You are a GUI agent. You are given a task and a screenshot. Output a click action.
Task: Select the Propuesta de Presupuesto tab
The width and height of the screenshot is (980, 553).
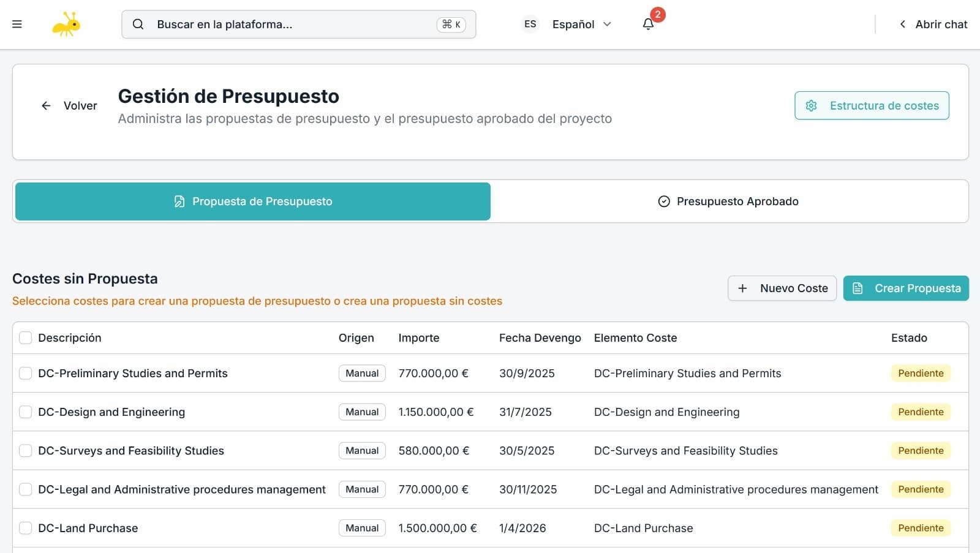coord(253,201)
